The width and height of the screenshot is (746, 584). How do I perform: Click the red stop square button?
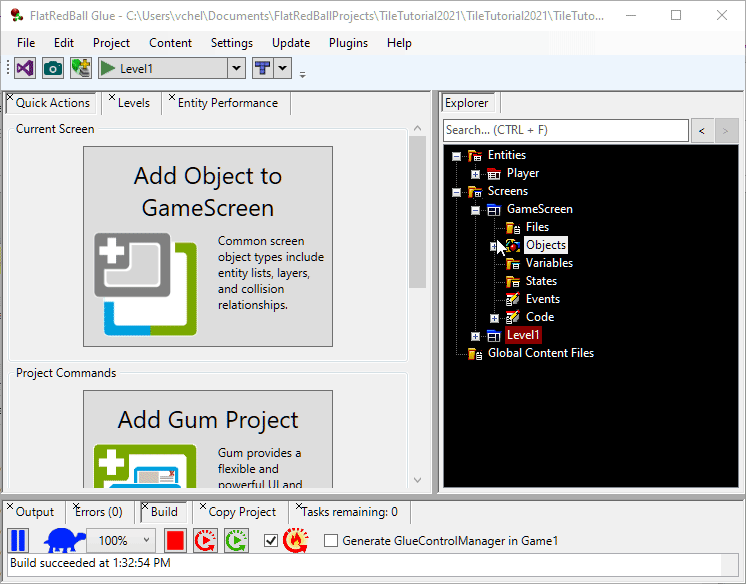(x=176, y=541)
